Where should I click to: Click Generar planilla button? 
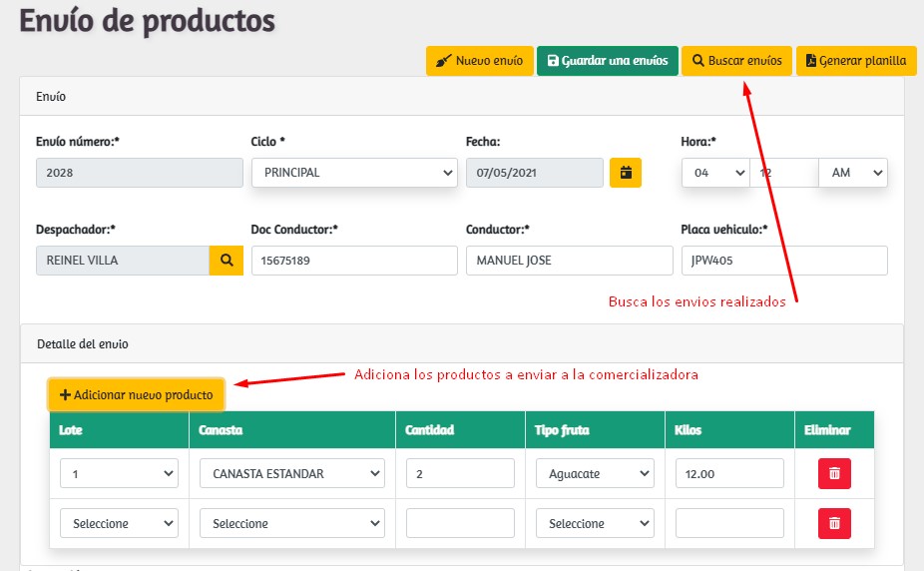pos(856,61)
